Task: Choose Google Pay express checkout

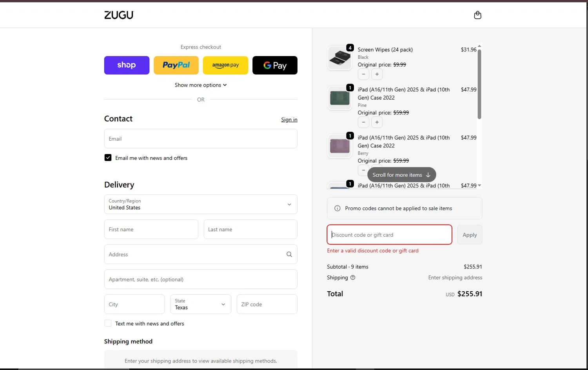Action: (275, 65)
